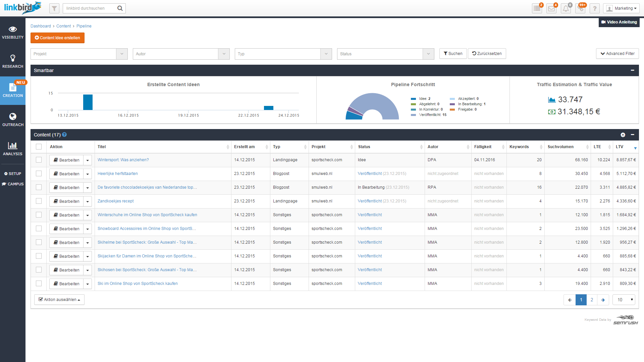The width and height of the screenshot is (644, 362).
Task: Navigate to Dashboard via the breadcrumb
Action: [x=41, y=26]
